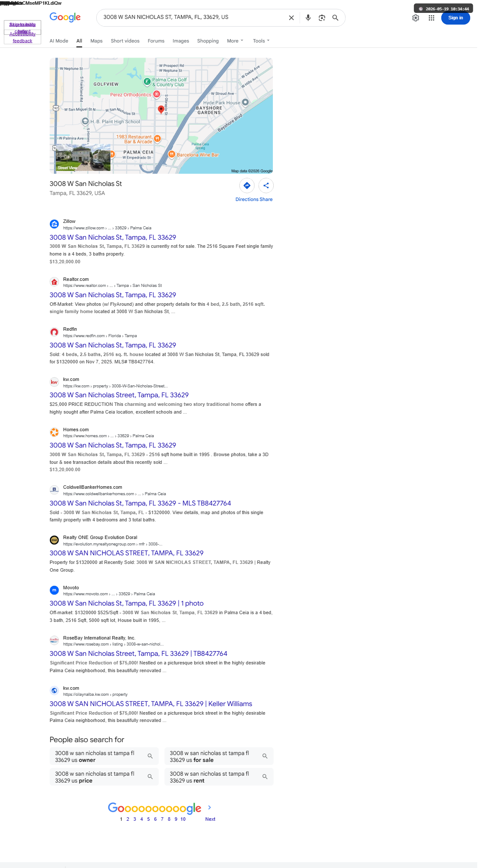Click the Sign in button
The width and height of the screenshot is (483, 868).
(455, 18)
